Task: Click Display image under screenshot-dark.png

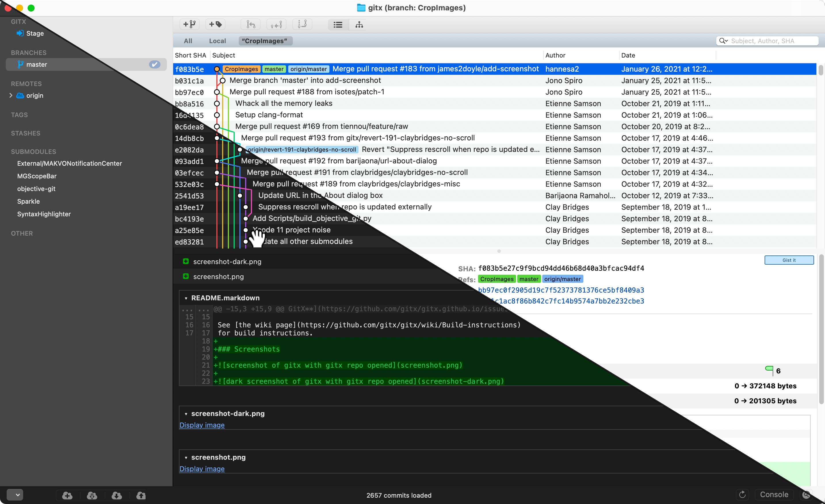Action: pos(202,425)
